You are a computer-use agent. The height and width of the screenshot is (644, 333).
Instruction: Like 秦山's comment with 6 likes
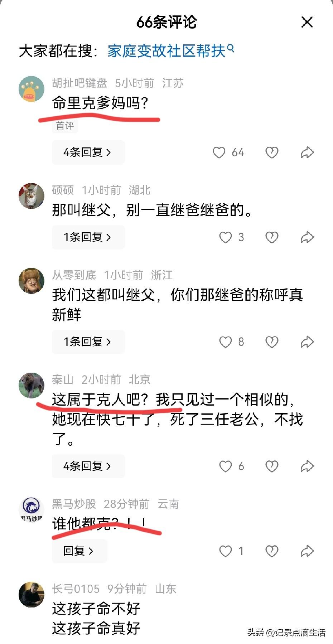226,466
